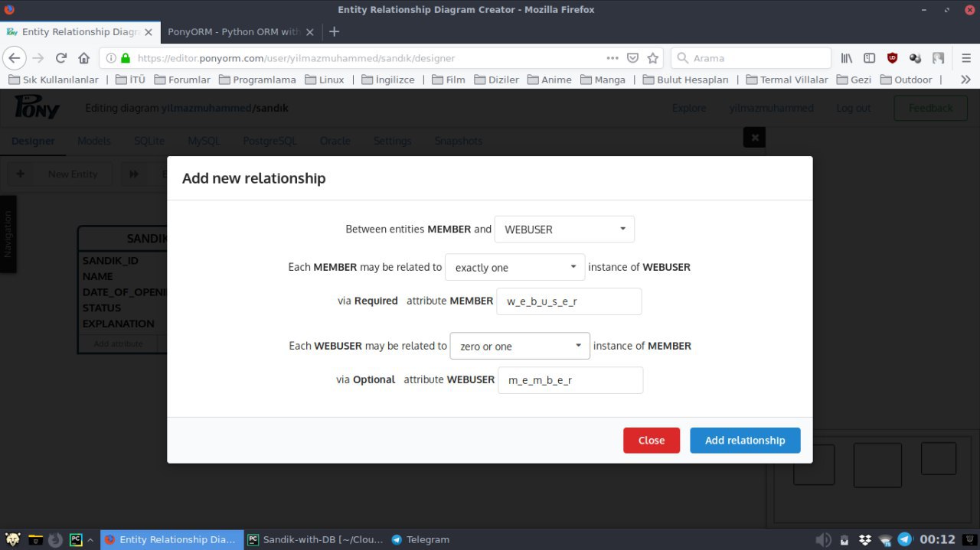Viewport: 980px width, 550px height.
Task: Close the PonyORM tab
Action: coord(310,32)
